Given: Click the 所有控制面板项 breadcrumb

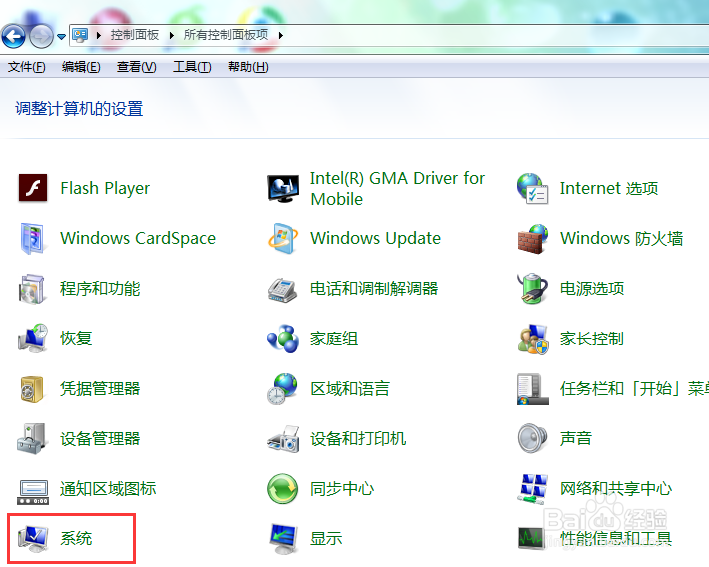Looking at the screenshot, I should [226, 35].
